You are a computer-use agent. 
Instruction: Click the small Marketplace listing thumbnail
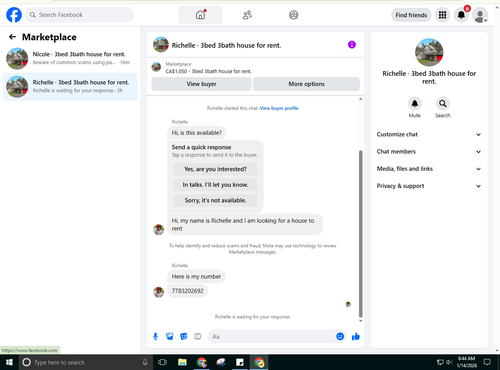[x=156, y=67]
